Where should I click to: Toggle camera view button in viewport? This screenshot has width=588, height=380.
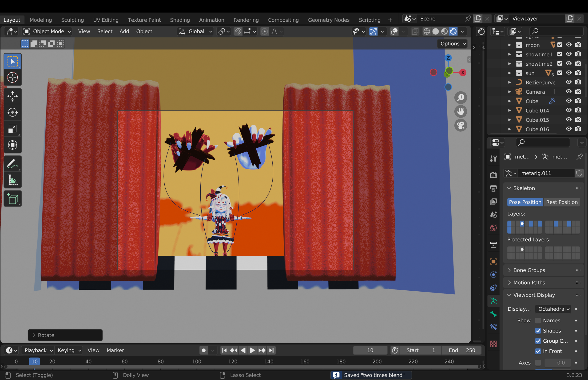pyautogui.click(x=461, y=125)
